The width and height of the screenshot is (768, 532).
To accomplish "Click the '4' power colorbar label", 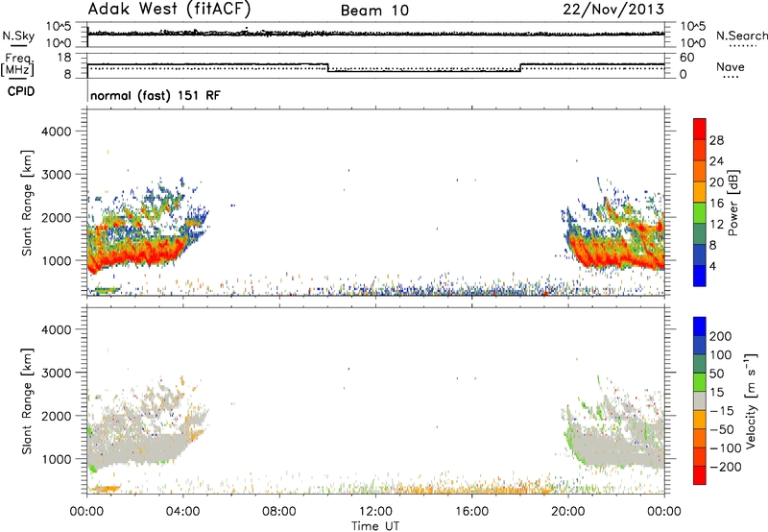I will 713,267.
